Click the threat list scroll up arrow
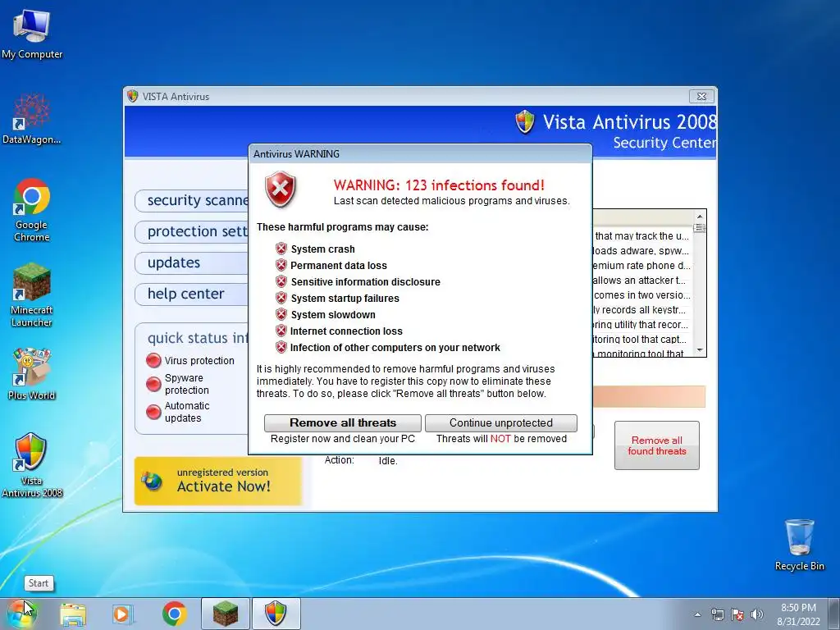Screen dimensions: 840x630 (700, 217)
